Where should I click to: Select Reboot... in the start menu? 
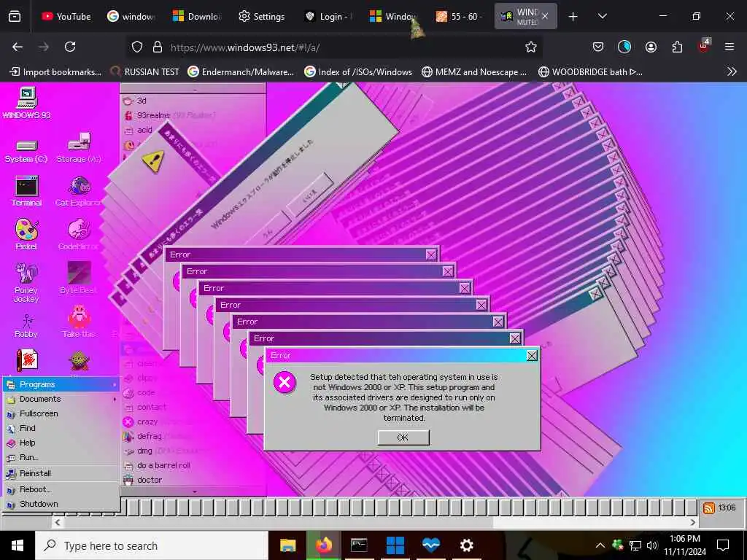(61, 489)
